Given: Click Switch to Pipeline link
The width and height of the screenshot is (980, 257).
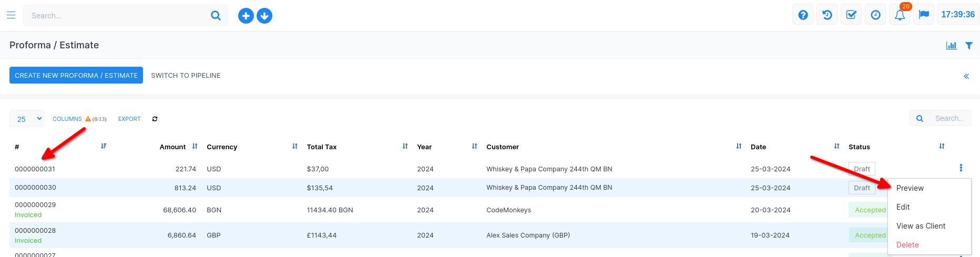Looking at the screenshot, I should click(186, 75).
